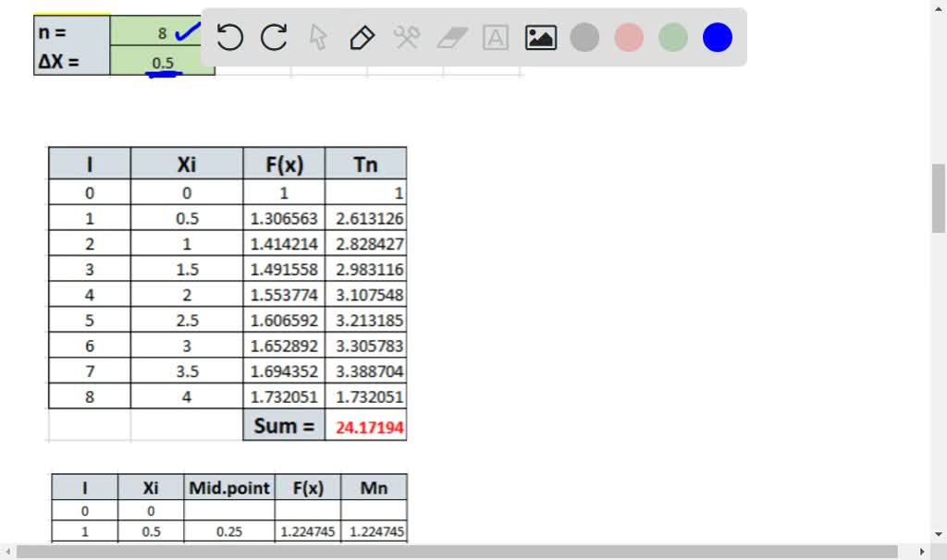Click the 'ΔX =' label cell
This screenshot has height=560, width=947.
point(72,62)
